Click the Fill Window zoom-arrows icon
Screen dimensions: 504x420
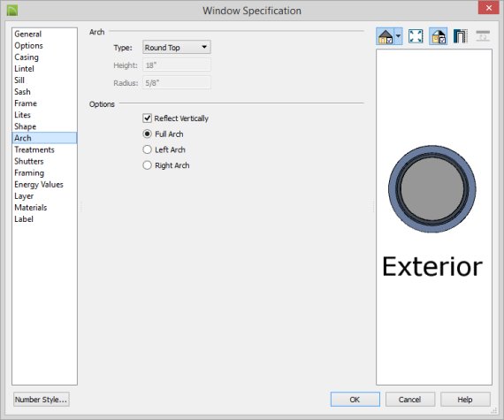(x=416, y=36)
